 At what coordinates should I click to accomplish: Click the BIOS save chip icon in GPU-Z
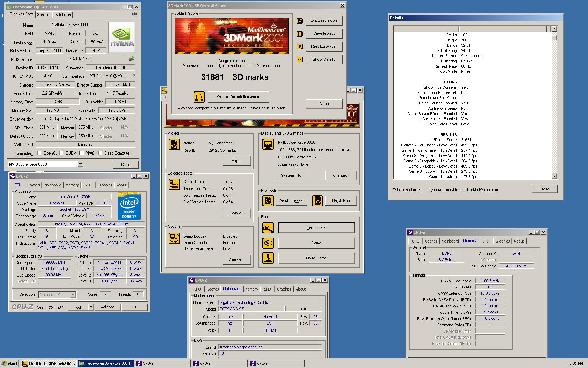coord(131,59)
